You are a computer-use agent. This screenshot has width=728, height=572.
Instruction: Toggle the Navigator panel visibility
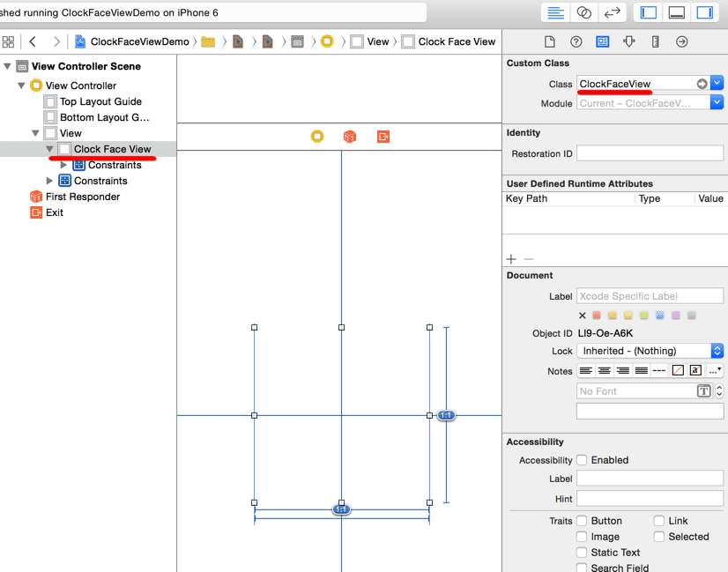click(x=649, y=12)
